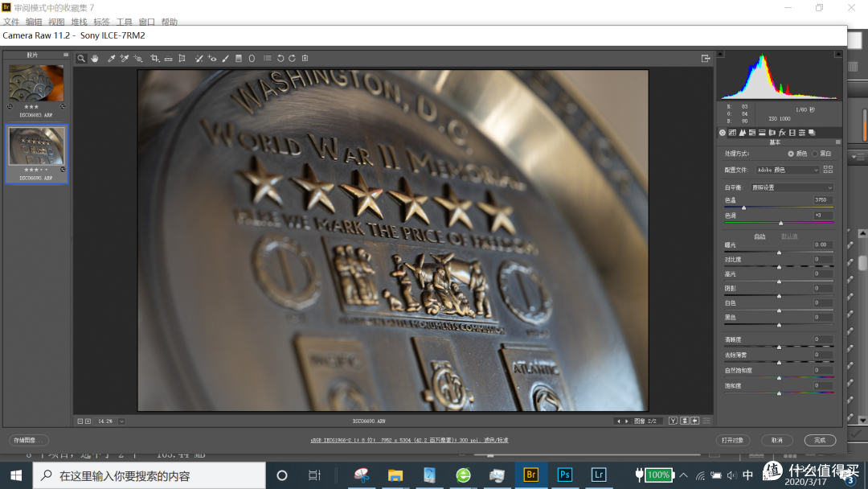Zoom in with the plus button
868x489 pixels.
click(x=88, y=421)
